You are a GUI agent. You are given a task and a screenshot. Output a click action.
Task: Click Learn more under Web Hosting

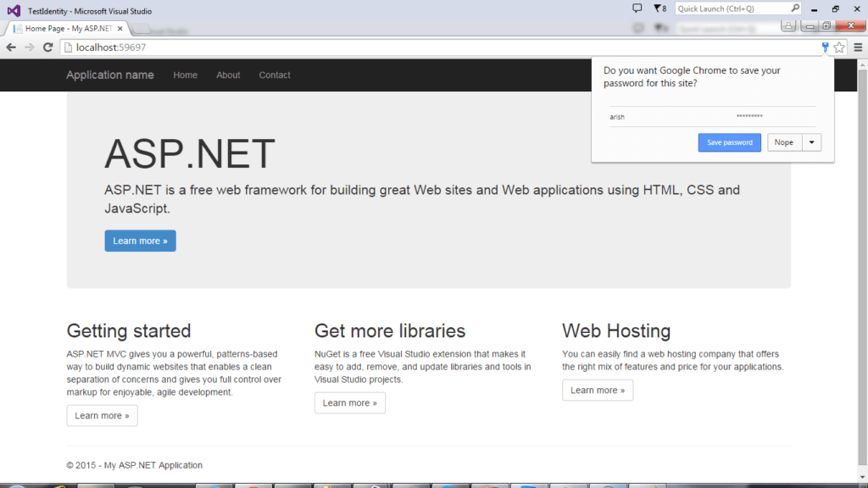click(x=598, y=390)
